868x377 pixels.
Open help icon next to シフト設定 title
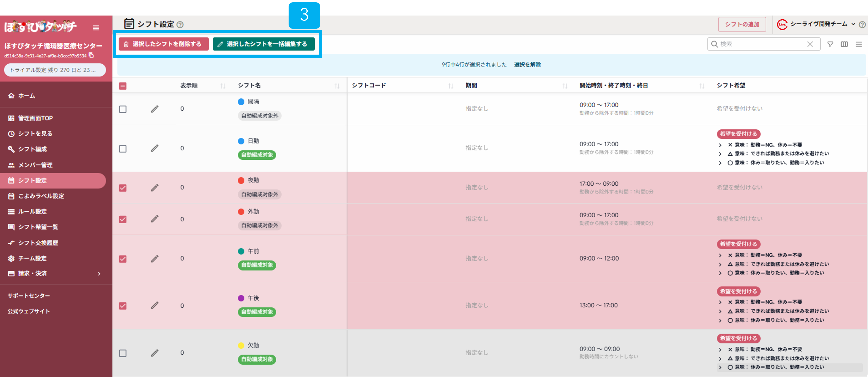pyautogui.click(x=180, y=25)
